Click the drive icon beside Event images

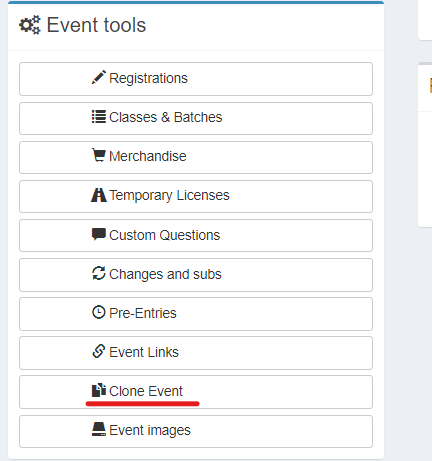click(x=99, y=429)
